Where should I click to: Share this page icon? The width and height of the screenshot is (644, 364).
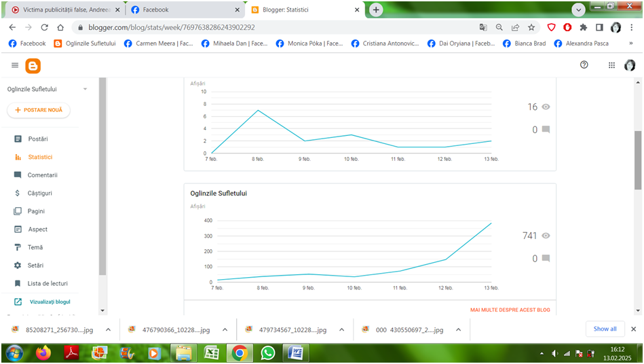pos(515,27)
